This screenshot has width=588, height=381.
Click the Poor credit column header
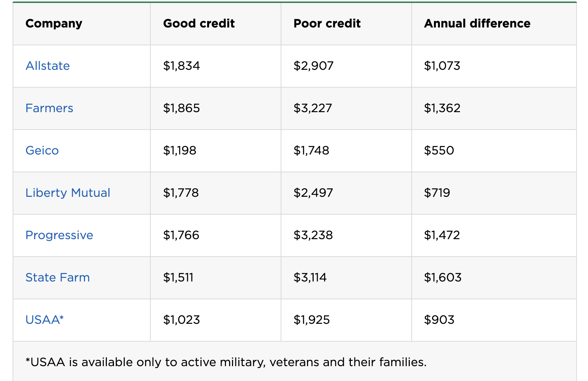pyautogui.click(x=327, y=23)
